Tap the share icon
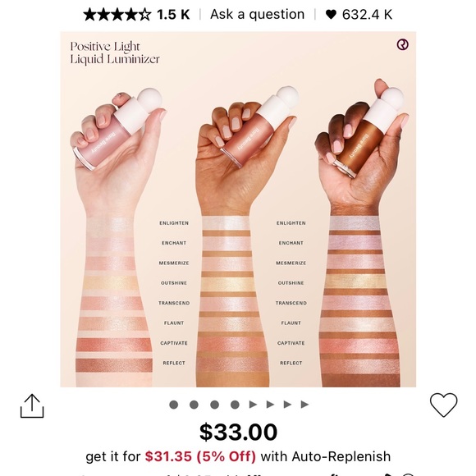This screenshot has width=476, height=476. click(32, 406)
